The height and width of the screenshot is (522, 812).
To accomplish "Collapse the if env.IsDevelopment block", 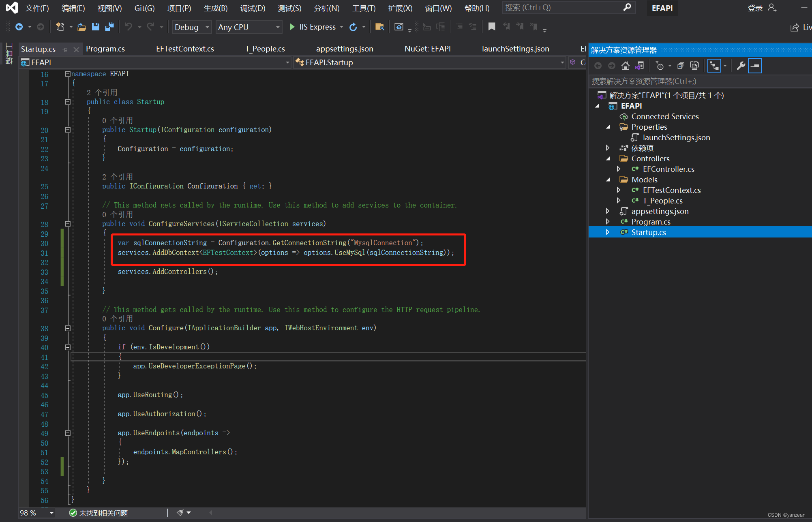I will click(68, 347).
